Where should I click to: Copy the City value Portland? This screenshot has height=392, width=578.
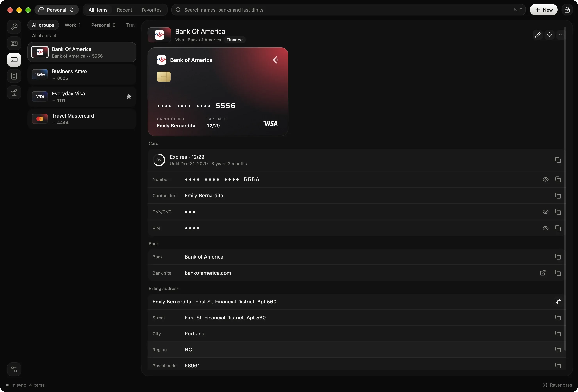tap(558, 334)
